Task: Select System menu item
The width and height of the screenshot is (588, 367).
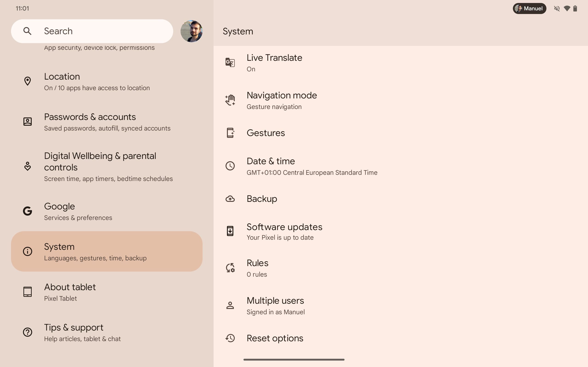Action: pyautogui.click(x=107, y=251)
